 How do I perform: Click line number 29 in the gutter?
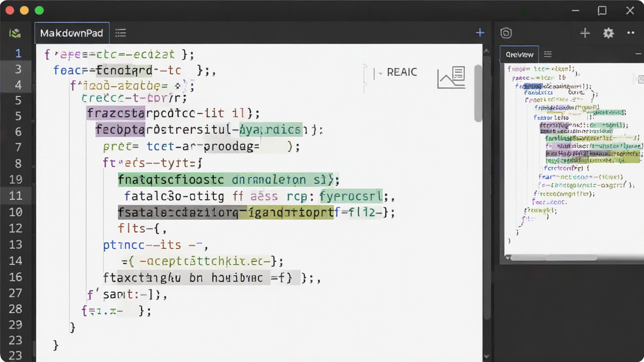(16, 325)
